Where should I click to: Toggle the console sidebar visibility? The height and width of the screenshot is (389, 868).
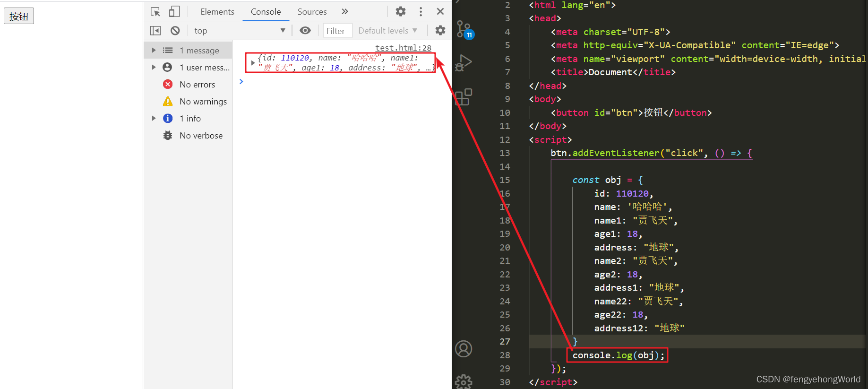(x=155, y=31)
